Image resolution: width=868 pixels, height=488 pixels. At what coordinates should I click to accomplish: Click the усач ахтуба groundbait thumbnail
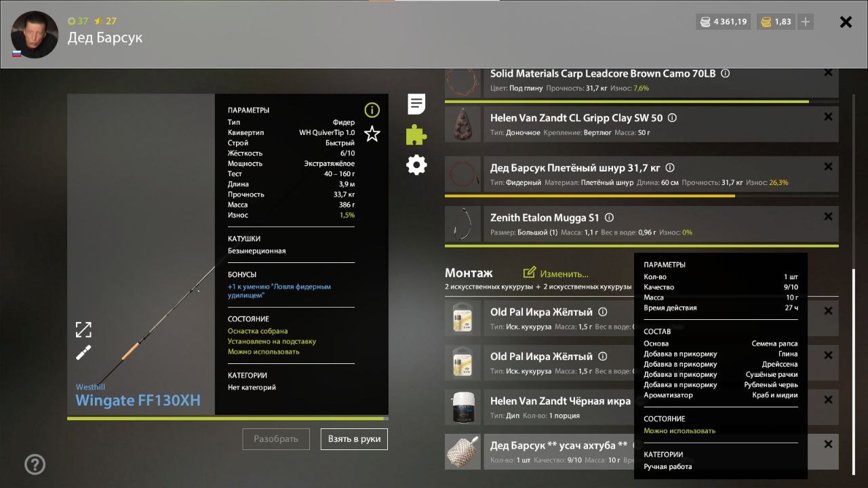(x=462, y=451)
